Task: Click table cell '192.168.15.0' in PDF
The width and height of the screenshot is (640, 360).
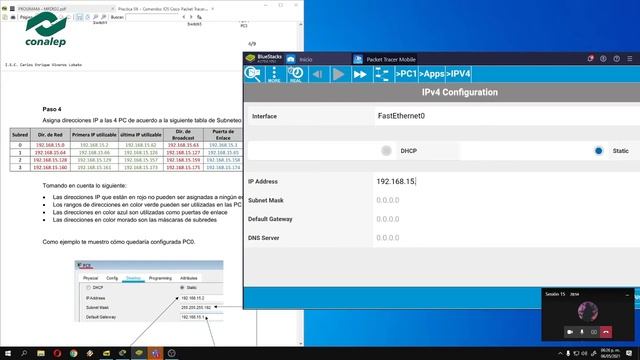Action: [x=50, y=145]
